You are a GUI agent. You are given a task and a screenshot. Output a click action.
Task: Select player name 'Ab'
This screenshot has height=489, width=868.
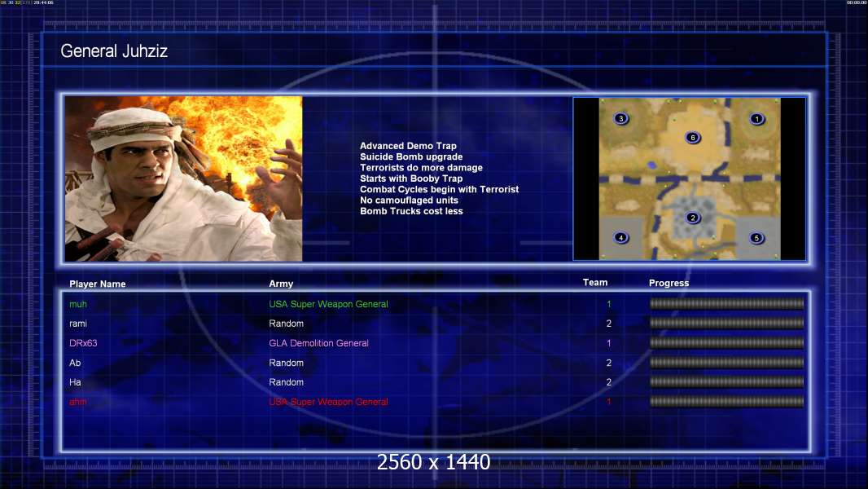pyautogui.click(x=75, y=363)
